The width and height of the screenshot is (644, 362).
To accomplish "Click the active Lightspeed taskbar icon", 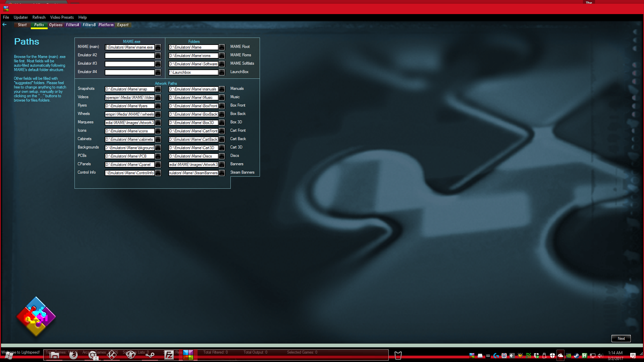I will (x=188, y=355).
